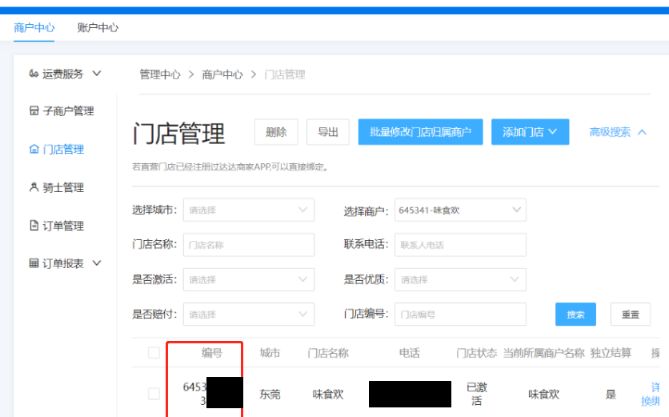This screenshot has height=417, width=669.
Task: Switch to the 商户中心 tab
Action: 34,28
